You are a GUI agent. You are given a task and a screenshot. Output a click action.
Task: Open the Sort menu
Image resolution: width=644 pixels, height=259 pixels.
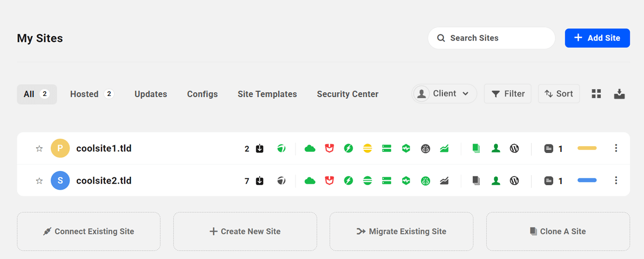point(559,94)
